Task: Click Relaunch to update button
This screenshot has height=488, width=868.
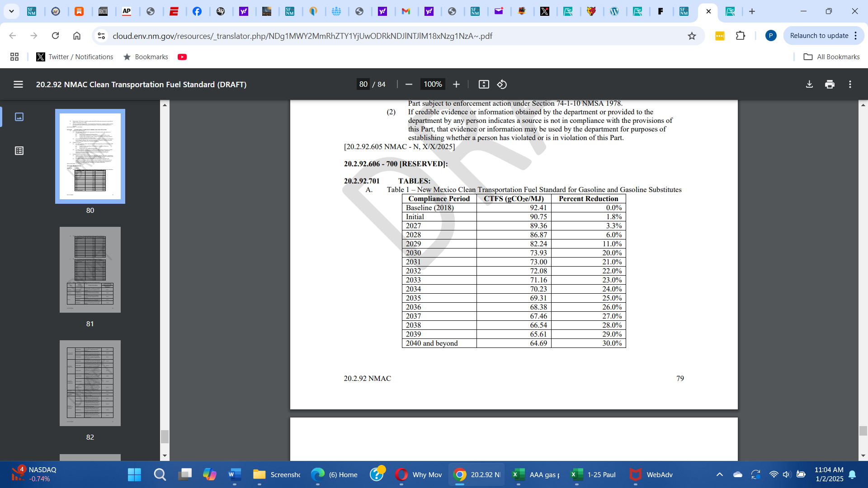Action: point(819,36)
